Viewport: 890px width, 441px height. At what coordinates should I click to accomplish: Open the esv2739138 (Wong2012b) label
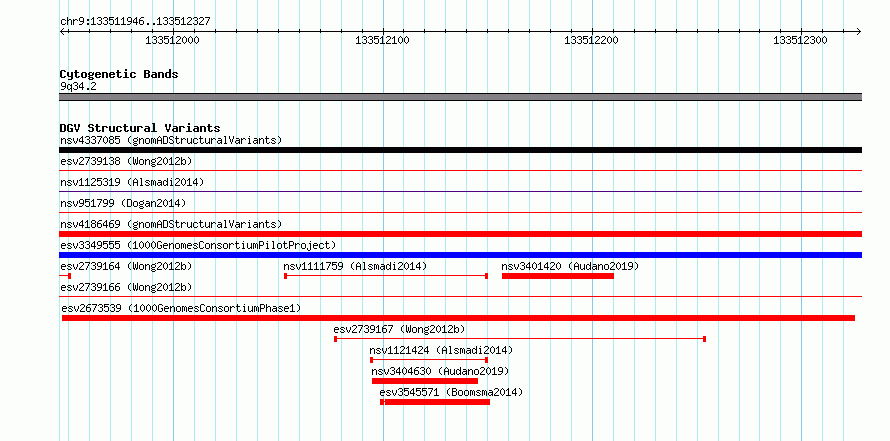pos(126,161)
